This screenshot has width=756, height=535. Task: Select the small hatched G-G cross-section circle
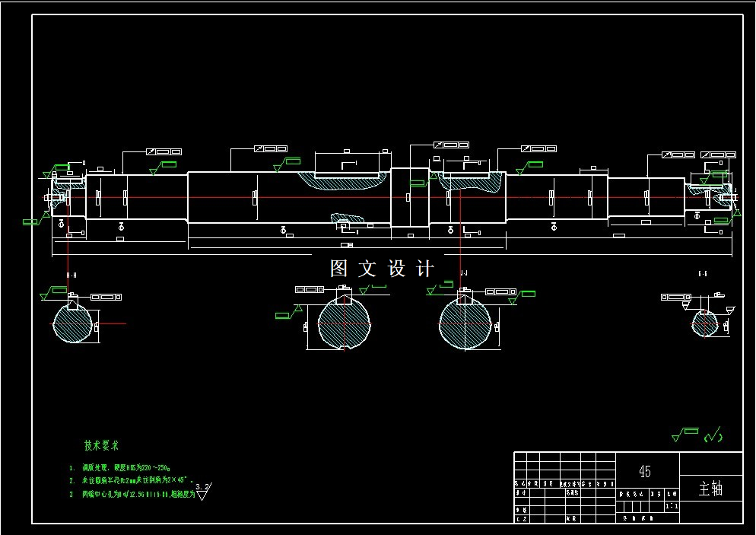point(705,323)
